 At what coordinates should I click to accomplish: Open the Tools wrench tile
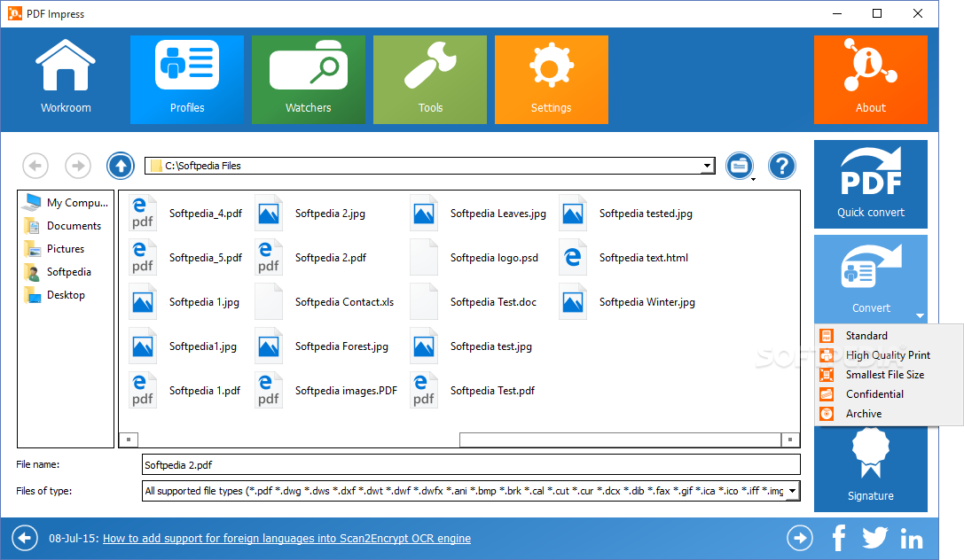[430, 79]
